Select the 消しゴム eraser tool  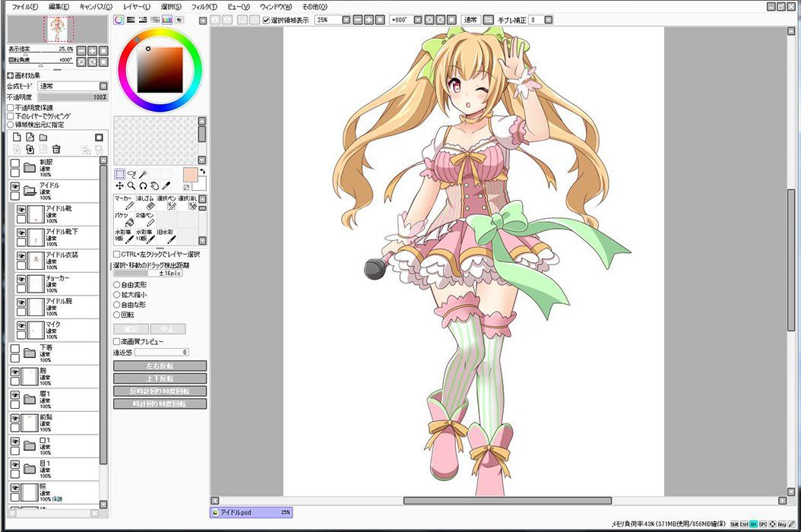[x=145, y=202]
